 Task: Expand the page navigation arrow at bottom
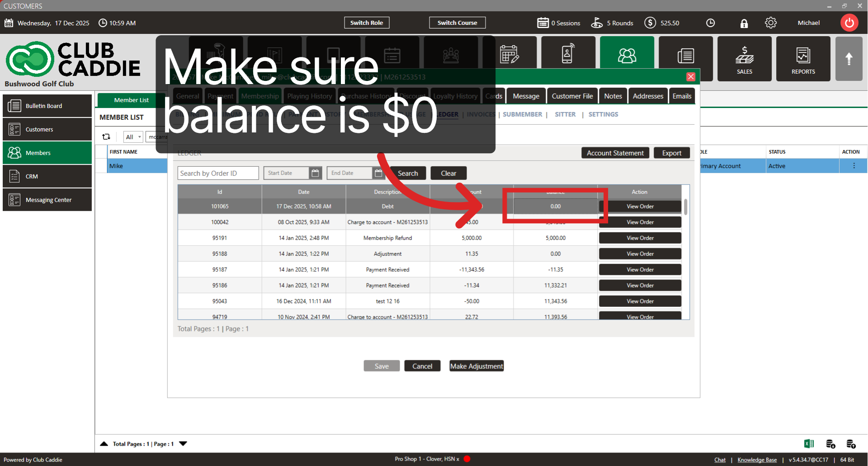coord(183,443)
